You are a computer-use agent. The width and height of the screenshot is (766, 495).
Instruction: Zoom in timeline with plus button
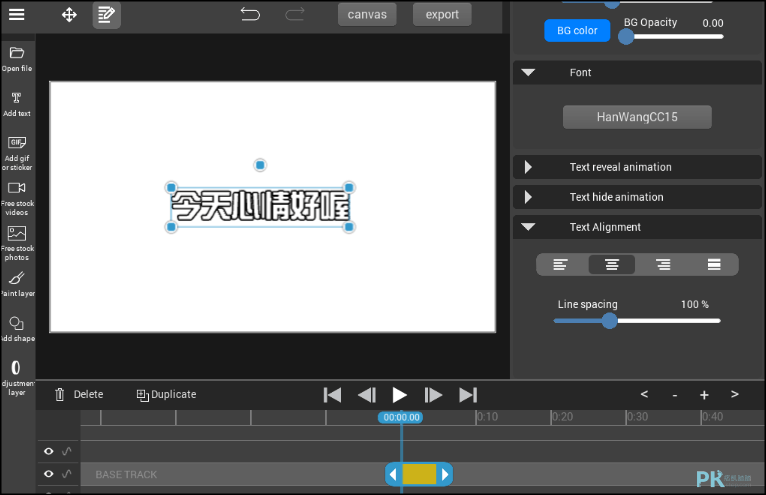click(704, 395)
